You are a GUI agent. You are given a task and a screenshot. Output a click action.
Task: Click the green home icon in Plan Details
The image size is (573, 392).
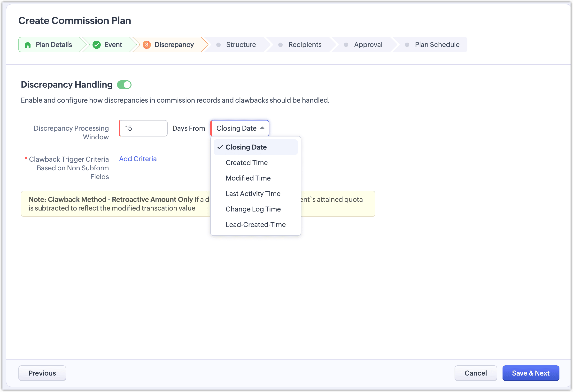(28, 45)
